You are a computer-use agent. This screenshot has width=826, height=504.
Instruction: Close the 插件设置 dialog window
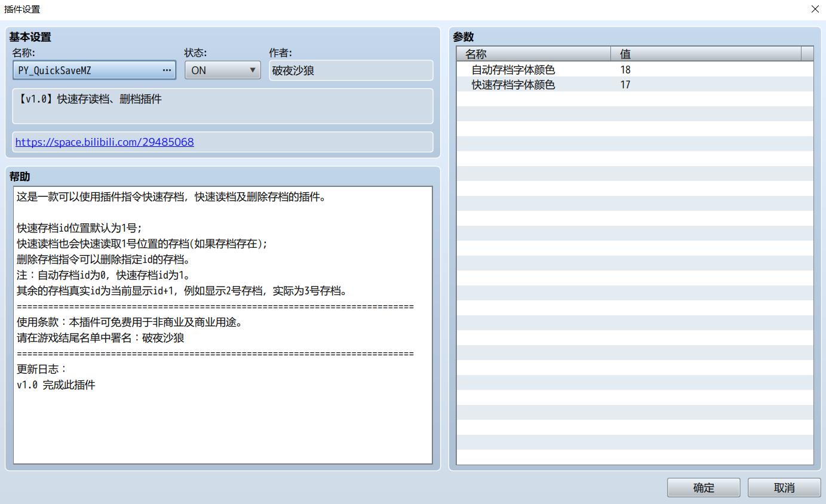click(815, 10)
